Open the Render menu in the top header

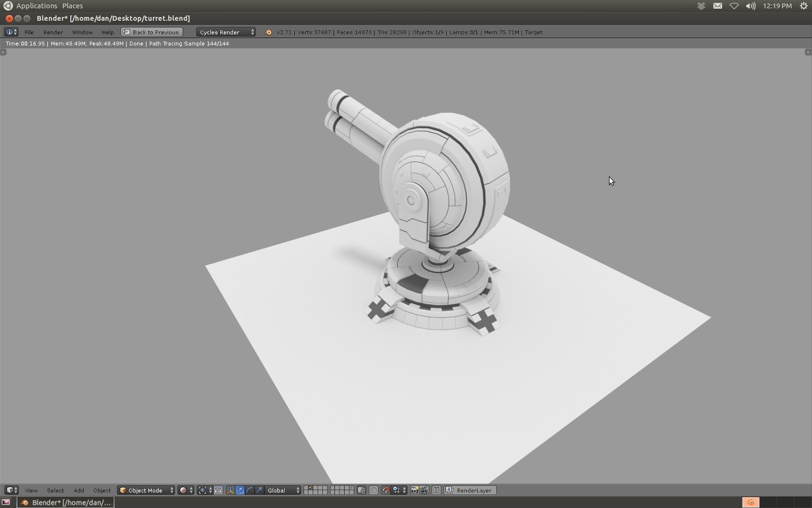[x=53, y=32]
